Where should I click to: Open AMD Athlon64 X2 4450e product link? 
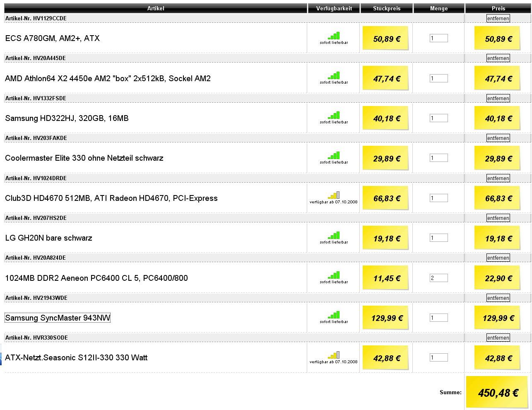click(108, 78)
